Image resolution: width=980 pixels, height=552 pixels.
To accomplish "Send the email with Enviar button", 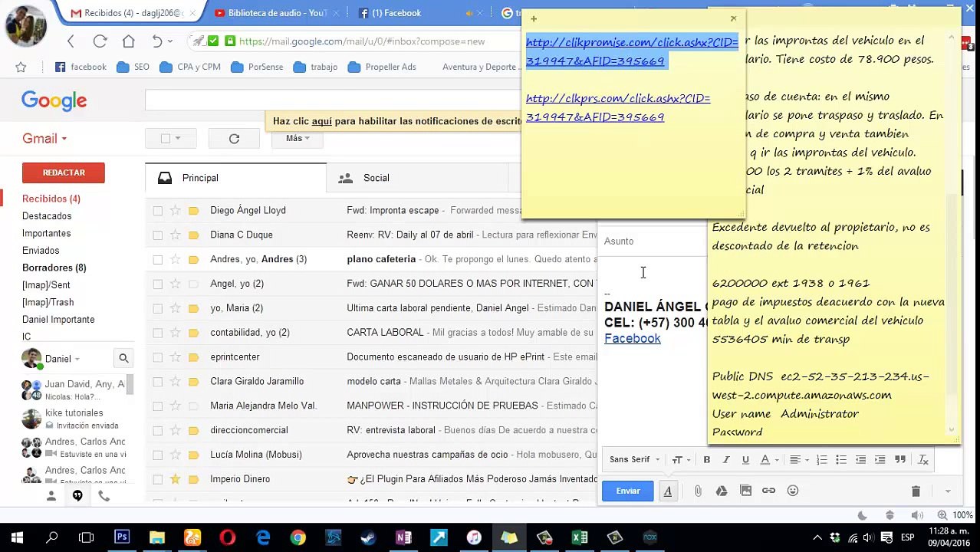I will pyautogui.click(x=628, y=491).
